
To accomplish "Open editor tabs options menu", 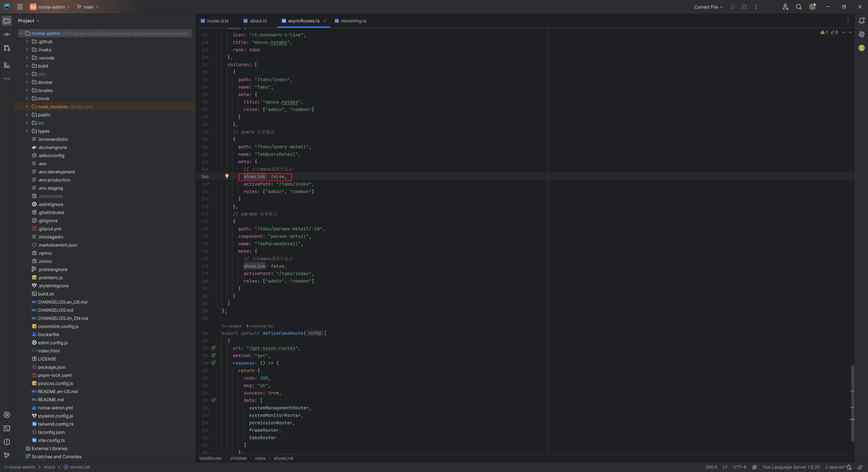I will click(848, 21).
